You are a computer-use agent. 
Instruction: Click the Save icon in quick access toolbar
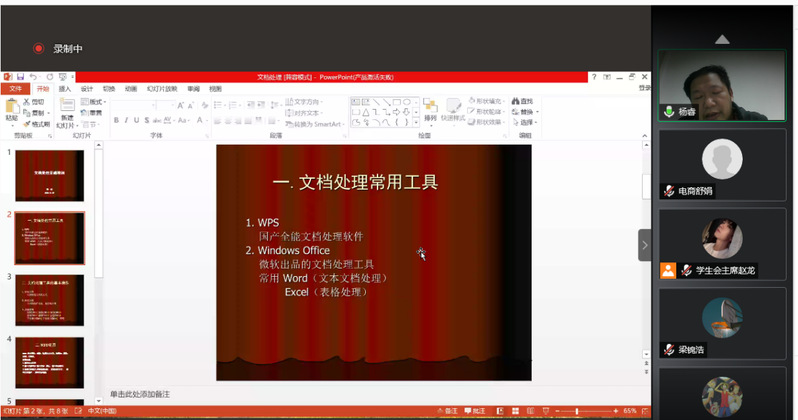click(x=21, y=77)
